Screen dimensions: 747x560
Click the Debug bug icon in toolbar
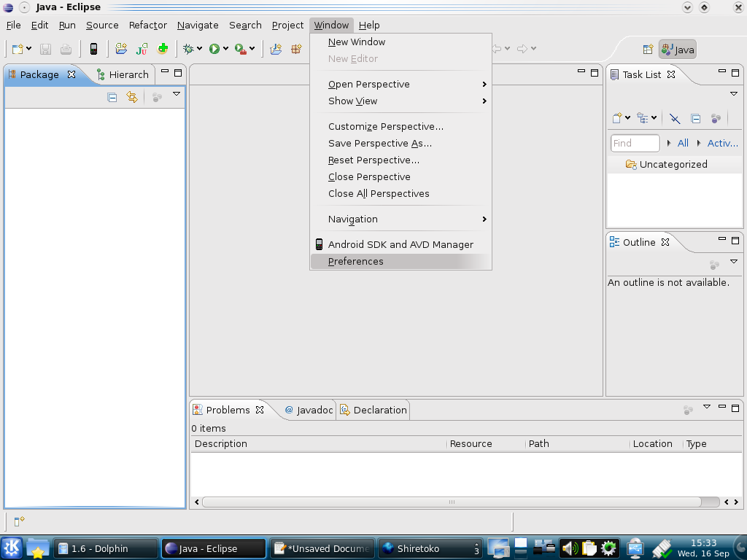[x=188, y=49]
